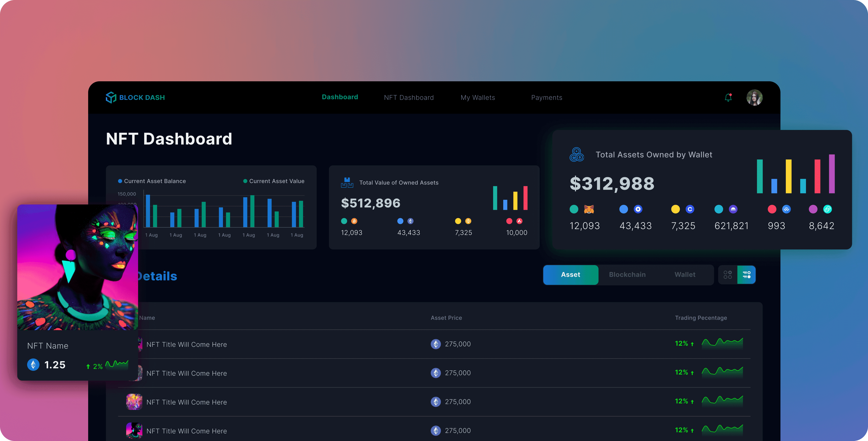Screen dimensions: 868x441
Task: Click the fourth row trading sparkline chart
Action: point(723,430)
